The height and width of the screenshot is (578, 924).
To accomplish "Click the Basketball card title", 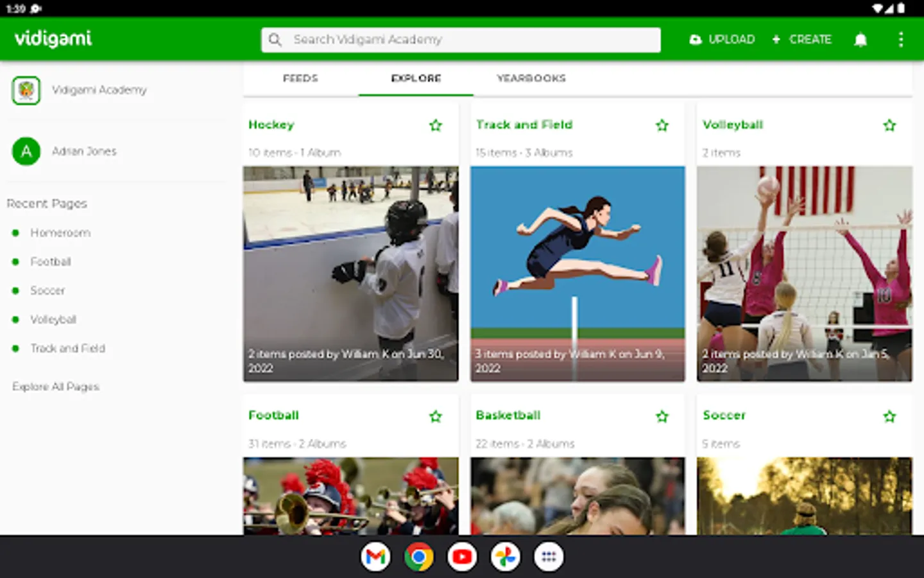I will coord(508,416).
